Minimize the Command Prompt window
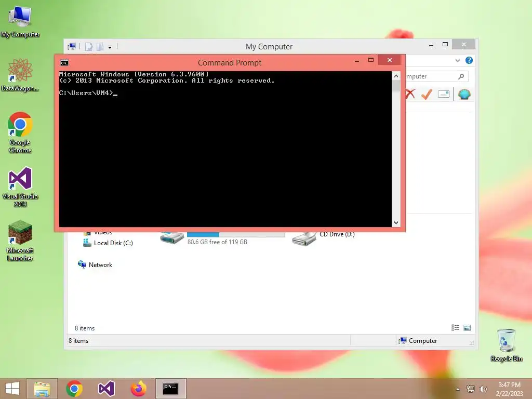This screenshot has height=399, width=532. click(356, 60)
